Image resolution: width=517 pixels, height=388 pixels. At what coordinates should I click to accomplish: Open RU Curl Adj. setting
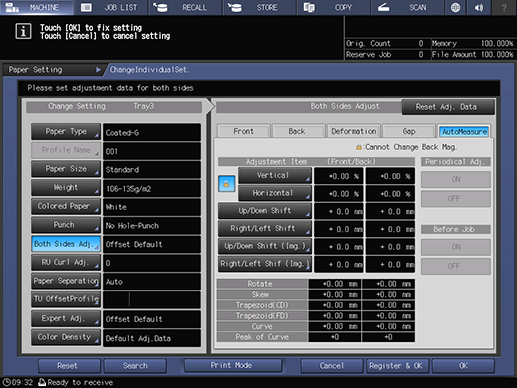(x=66, y=262)
